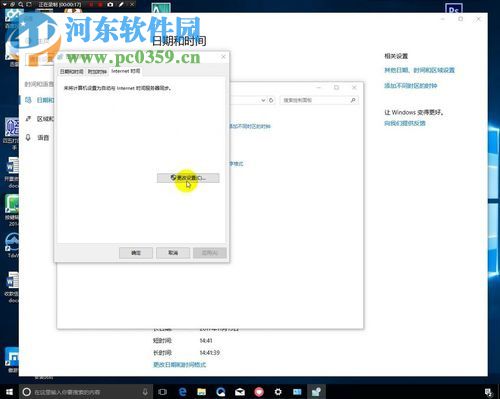Open the red heart app on the taskbar
This screenshot has width=500, height=399.
(x=259, y=392)
